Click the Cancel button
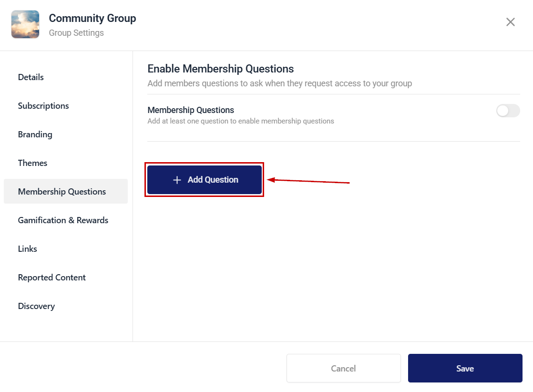This screenshot has width=533, height=392. point(343,368)
